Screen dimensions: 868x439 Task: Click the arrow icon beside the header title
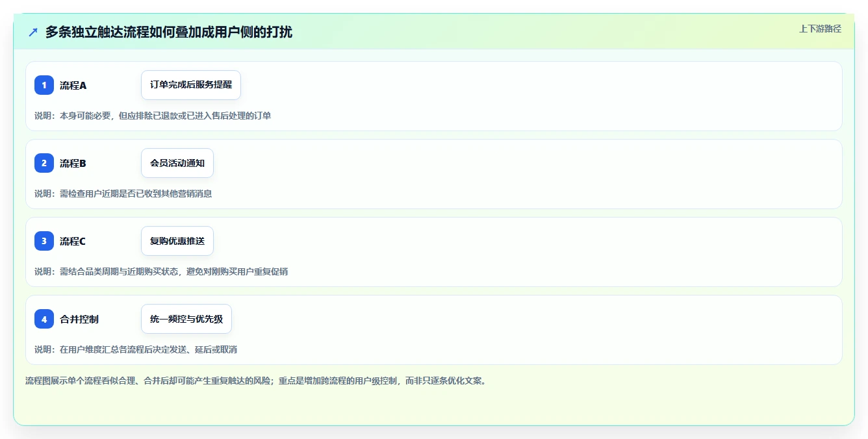(33, 32)
